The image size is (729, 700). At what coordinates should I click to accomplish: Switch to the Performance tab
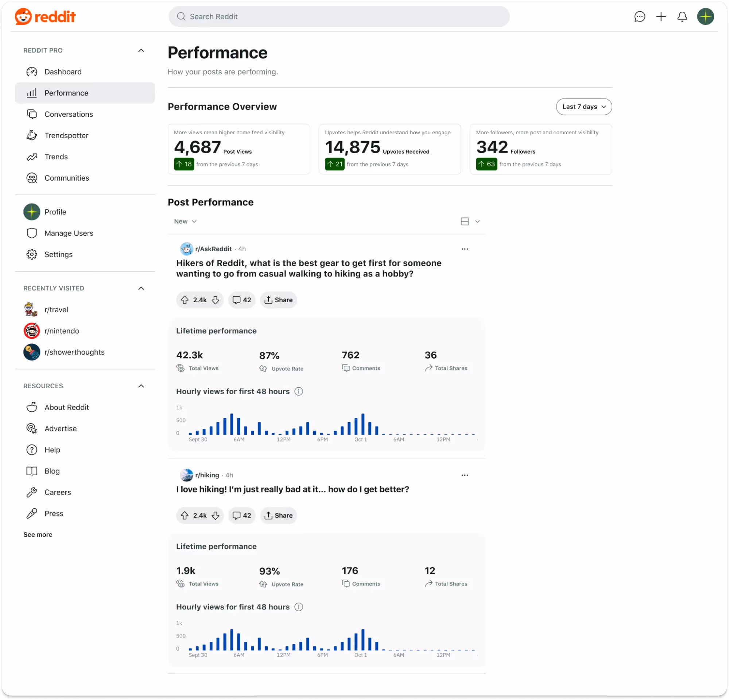pyautogui.click(x=66, y=93)
